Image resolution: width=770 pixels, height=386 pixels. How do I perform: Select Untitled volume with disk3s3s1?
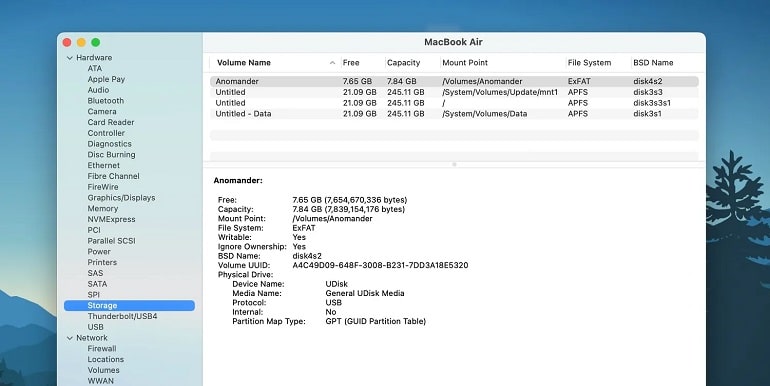(454, 103)
